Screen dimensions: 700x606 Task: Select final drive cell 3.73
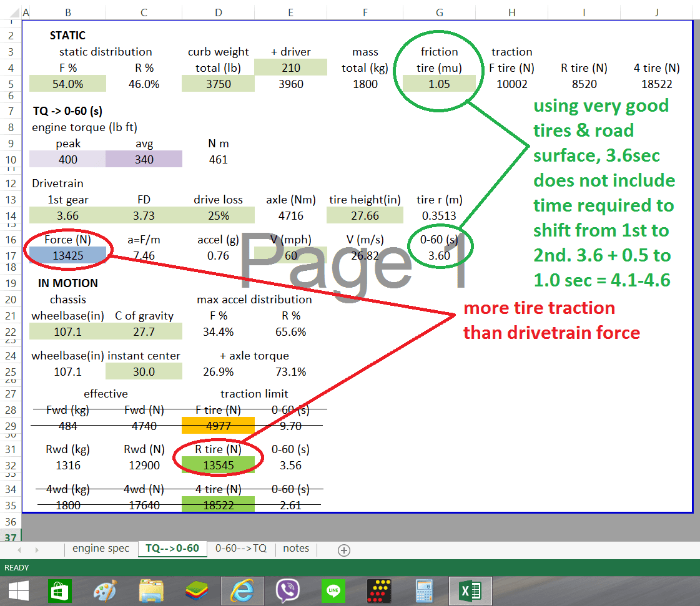pyautogui.click(x=144, y=215)
